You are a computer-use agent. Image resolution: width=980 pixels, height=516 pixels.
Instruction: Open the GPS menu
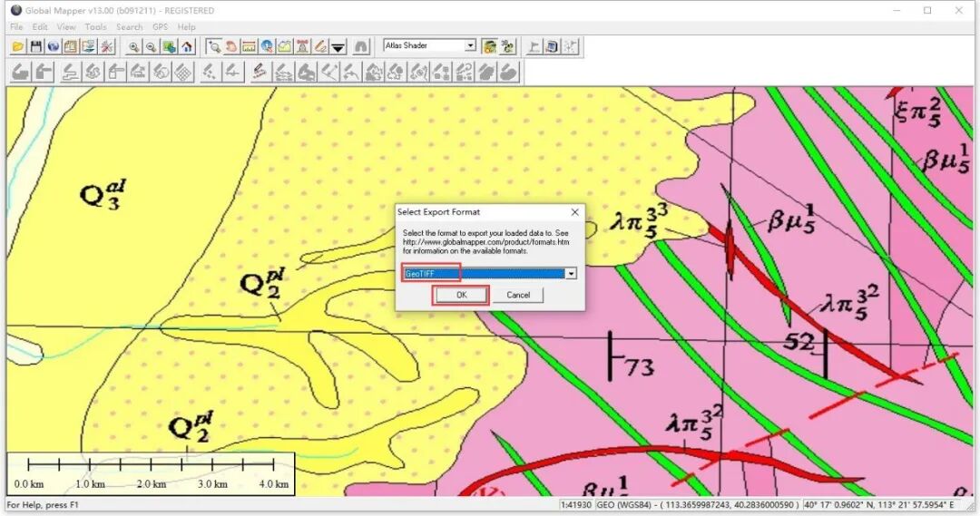(160, 27)
